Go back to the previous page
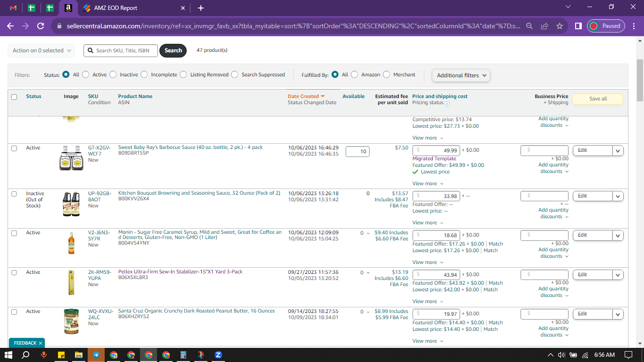 tap(10, 26)
